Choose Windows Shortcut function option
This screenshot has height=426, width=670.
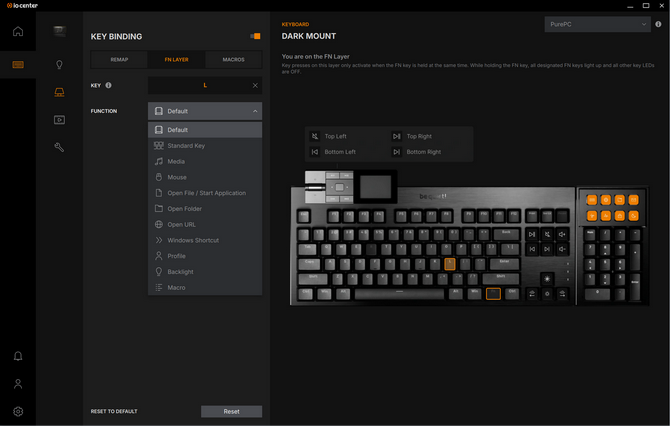[x=205, y=240]
